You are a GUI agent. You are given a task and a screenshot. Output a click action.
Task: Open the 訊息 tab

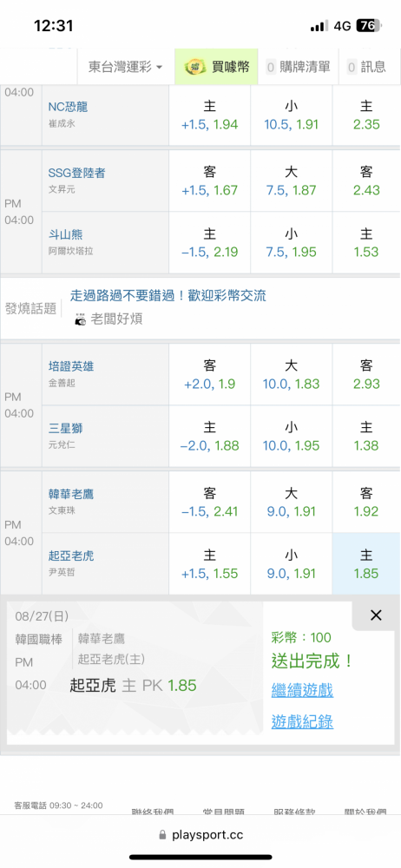click(366, 67)
